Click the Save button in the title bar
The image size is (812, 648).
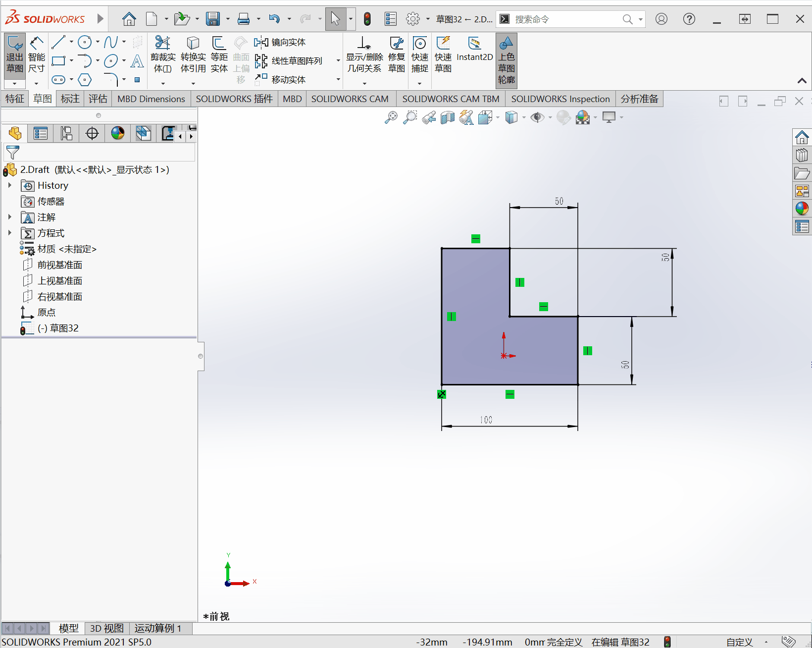[x=213, y=19]
